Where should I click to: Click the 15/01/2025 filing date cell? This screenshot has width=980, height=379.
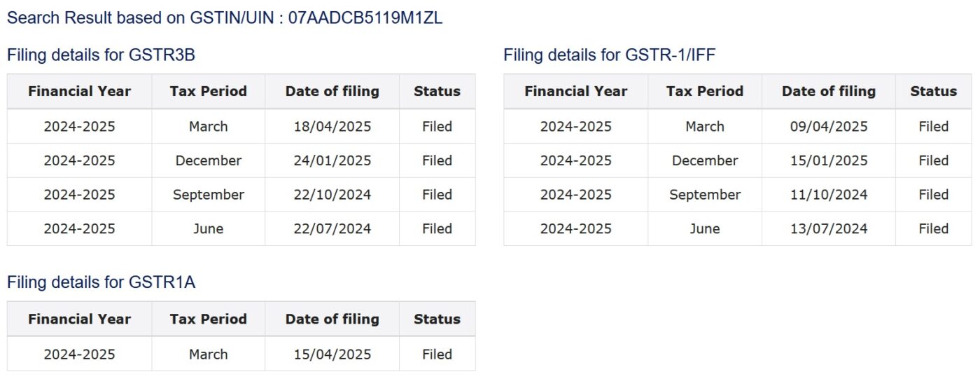point(828,160)
